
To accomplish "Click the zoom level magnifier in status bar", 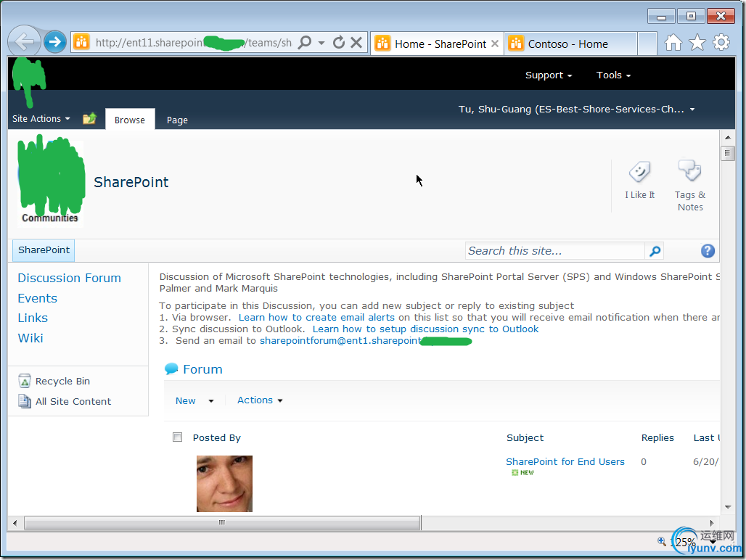I will [x=661, y=541].
